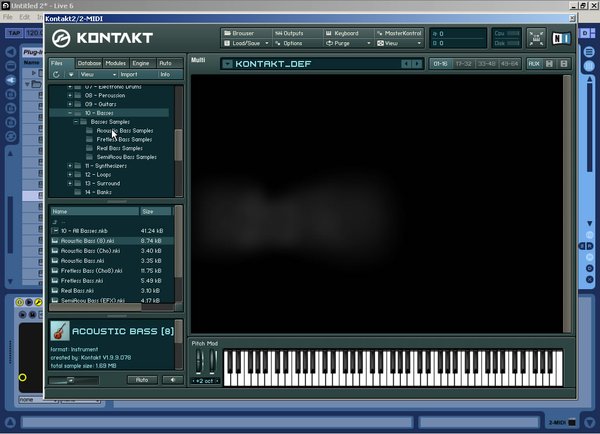Select channel page 49-64
Image resolution: width=600 pixels, height=434 pixels.
coord(510,64)
